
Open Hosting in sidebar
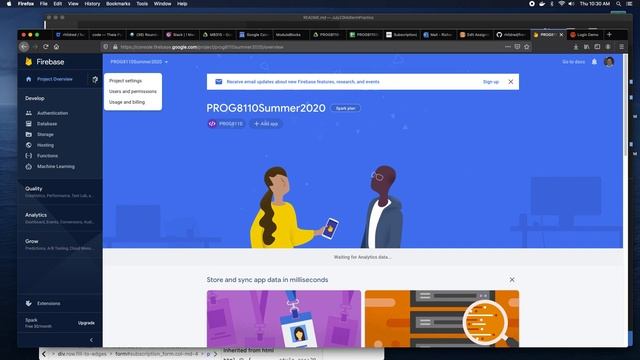pyautogui.click(x=45, y=145)
